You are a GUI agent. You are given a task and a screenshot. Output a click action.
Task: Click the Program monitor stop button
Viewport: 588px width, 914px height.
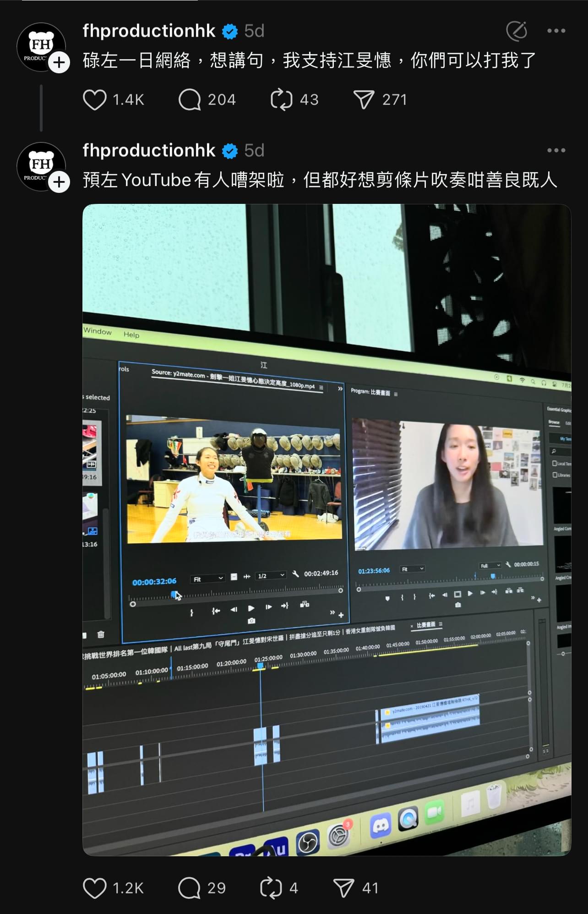[x=457, y=594]
